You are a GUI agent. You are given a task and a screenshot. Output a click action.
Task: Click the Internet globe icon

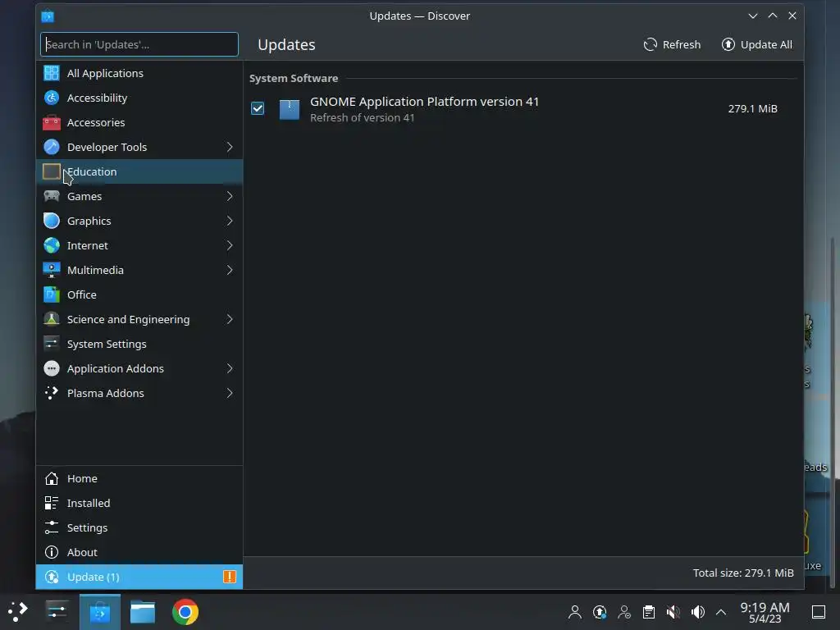tap(52, 245)
